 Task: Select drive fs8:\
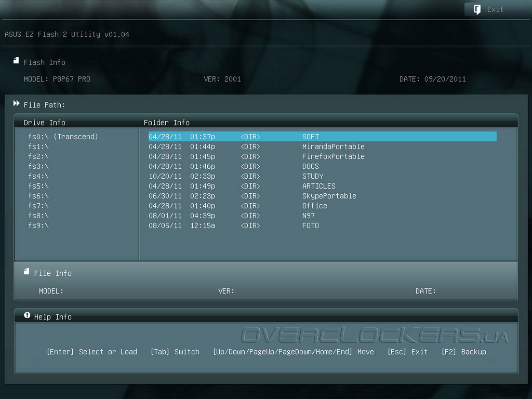[38, 216]
